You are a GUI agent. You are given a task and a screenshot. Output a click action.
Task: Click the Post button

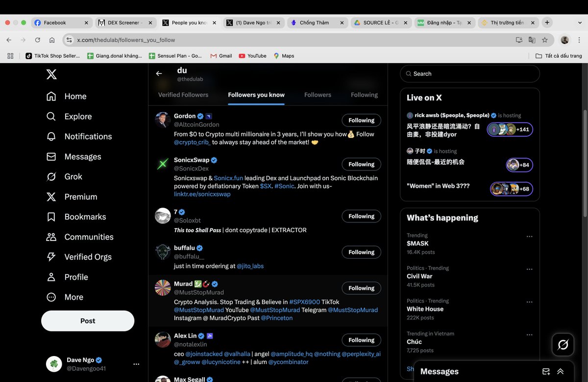pyautogui.click(x=87, y=321)
